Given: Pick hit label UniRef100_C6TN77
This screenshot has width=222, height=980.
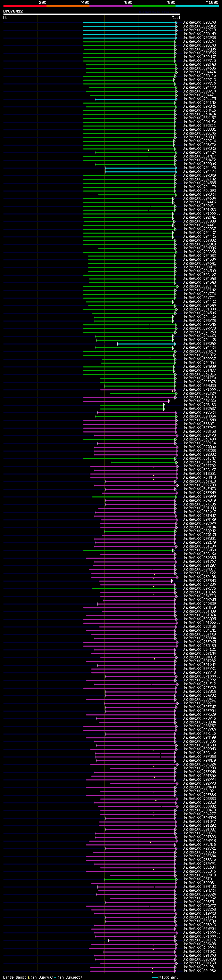Looking at the screenshot, I should click(199, 156).
